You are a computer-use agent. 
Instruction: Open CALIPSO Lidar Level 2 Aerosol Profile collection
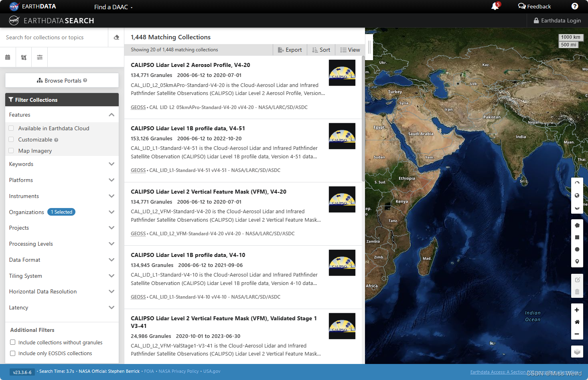(191, 65)
